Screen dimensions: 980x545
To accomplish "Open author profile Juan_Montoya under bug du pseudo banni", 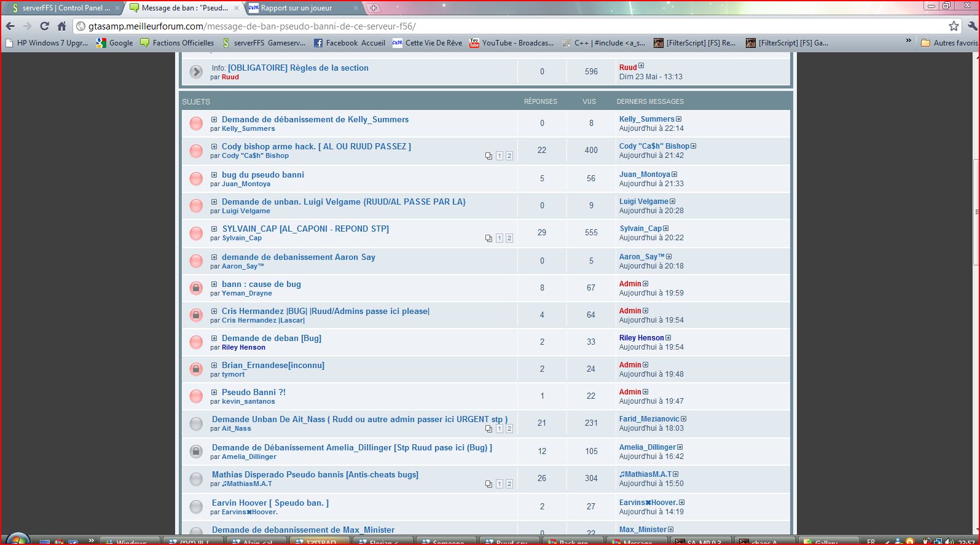I will coord(246,184).
